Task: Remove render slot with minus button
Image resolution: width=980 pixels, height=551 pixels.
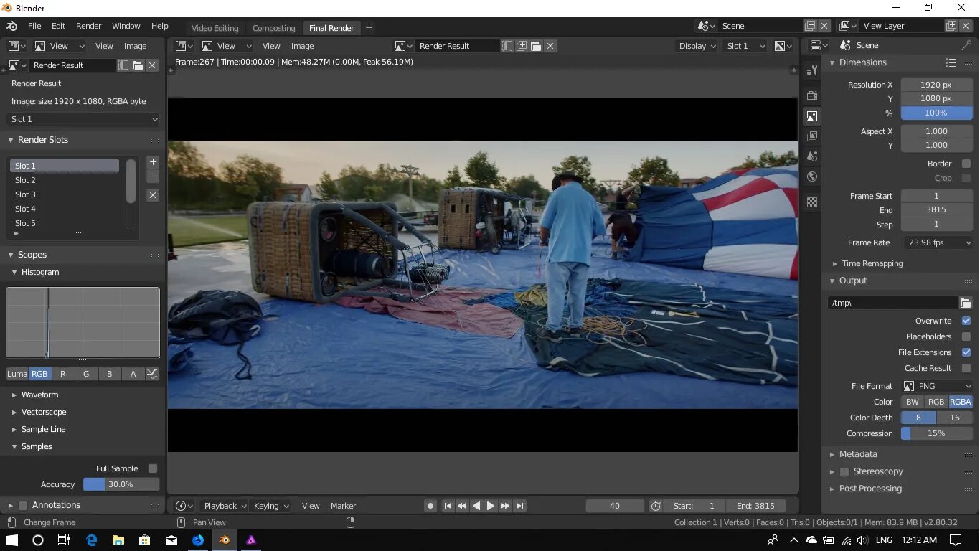Action: pos(153,176)
